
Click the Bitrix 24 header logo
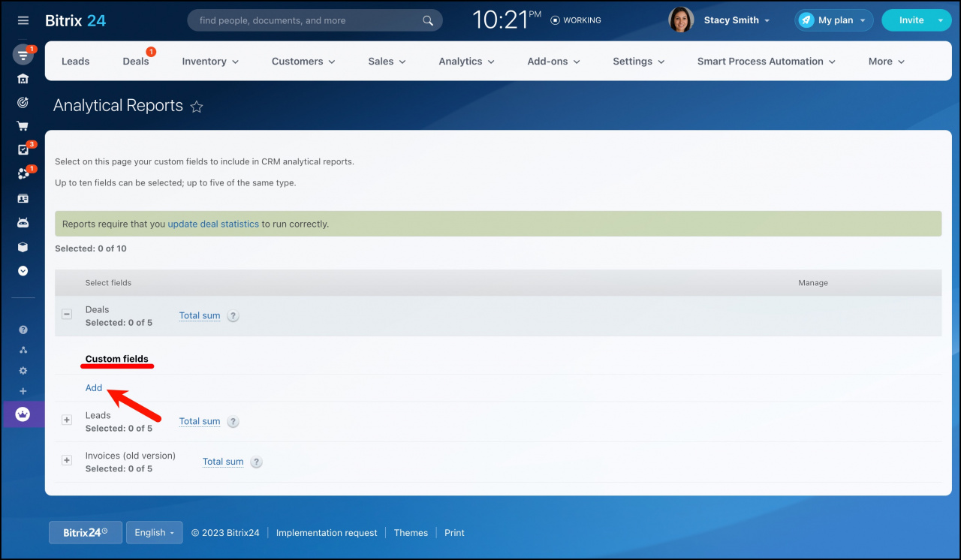pyautogui.click(x=75, y=20)
